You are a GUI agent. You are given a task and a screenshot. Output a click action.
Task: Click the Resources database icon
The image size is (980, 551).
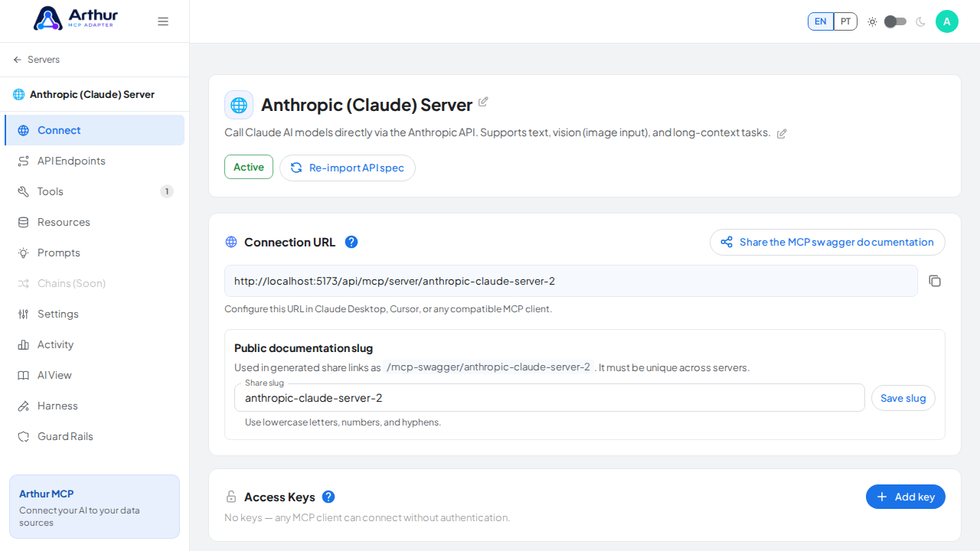(x=23, y=222)
